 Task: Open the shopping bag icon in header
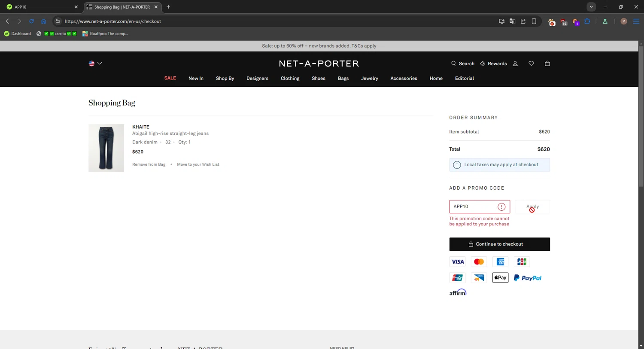(x=547, y=64)
